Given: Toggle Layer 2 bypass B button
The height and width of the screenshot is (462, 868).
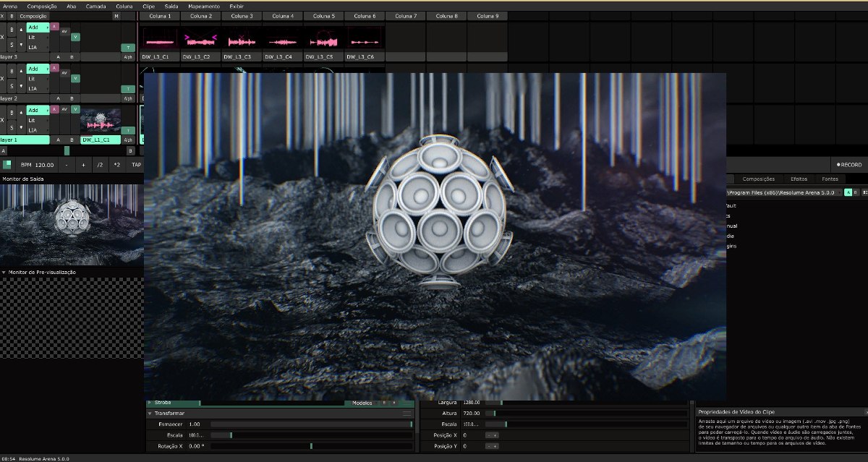Looking at the screenshot, I should (x=12, y=70).
